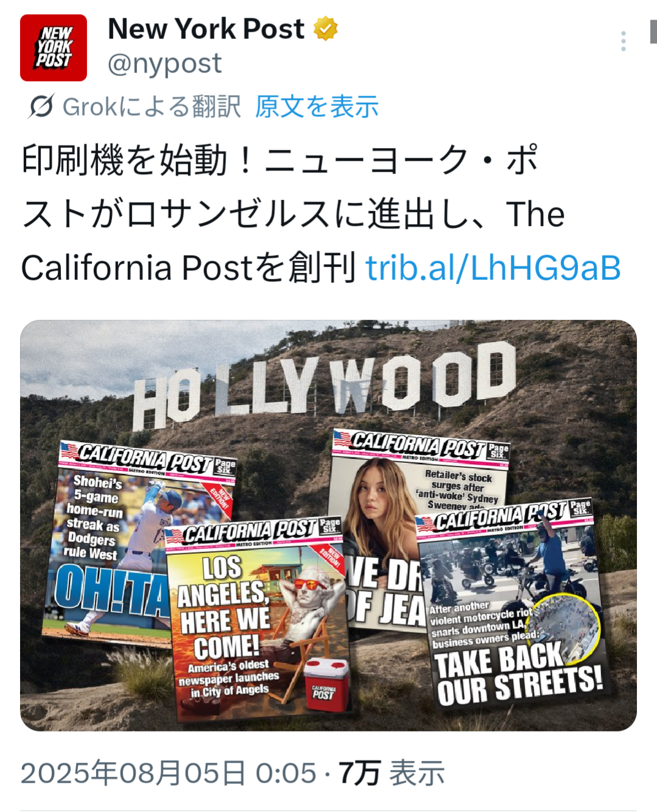This screenshot has height=812, width=657.
Task: Click the Grokによる翻訳 label
Action: pos(152,107)
